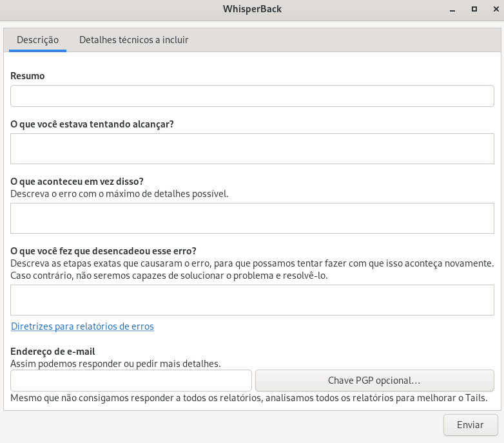Close the WhisperBack window
The height and width of the screenshot is (443, 504).
[x=496, y=9]
